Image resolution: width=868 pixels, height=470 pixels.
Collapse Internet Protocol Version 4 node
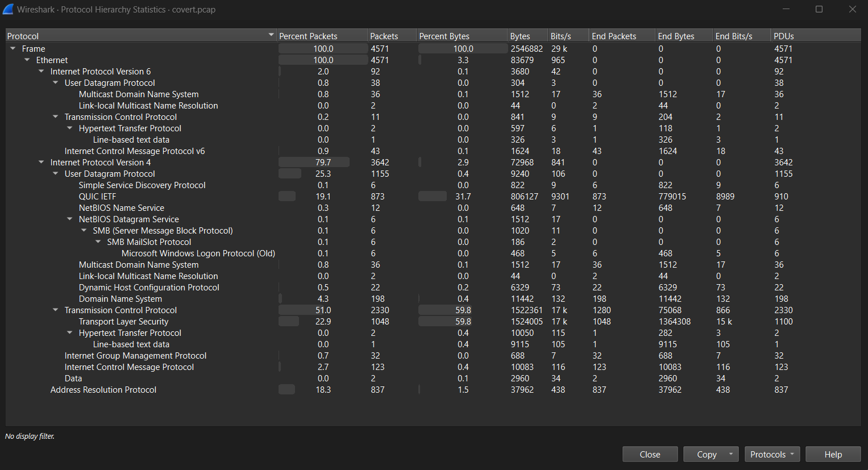(x=41, y=163)
